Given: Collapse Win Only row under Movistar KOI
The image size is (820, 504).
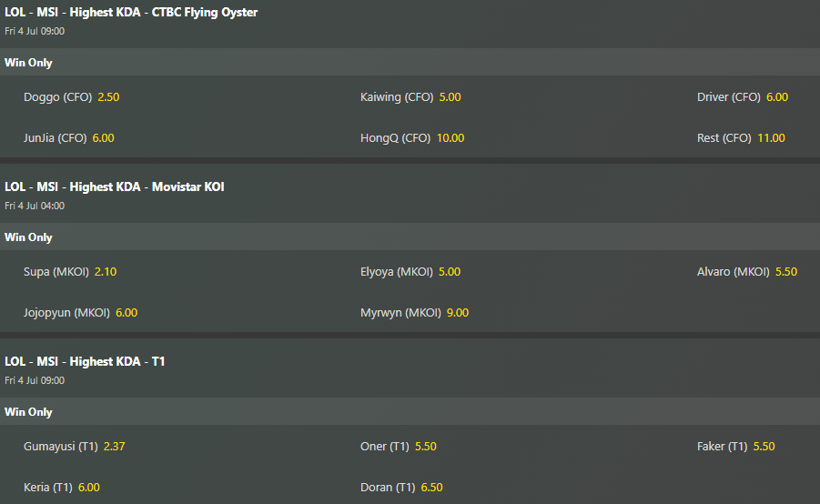Looking at the screenshot, I should pos(410,237).
